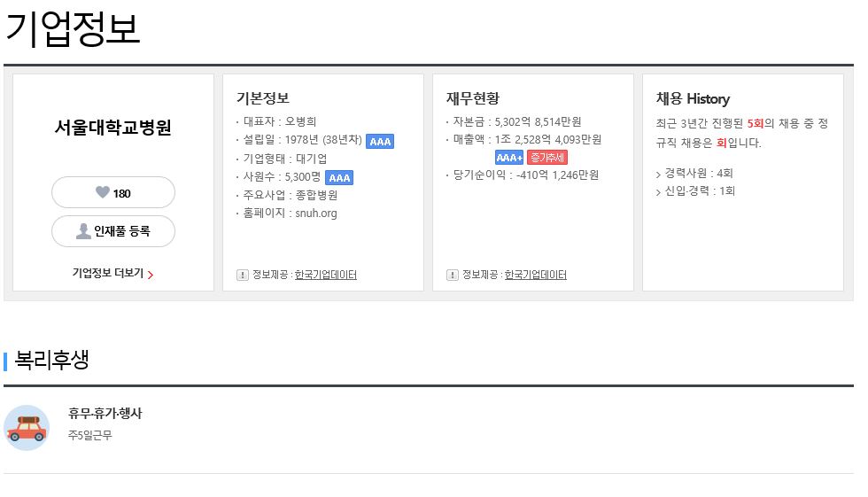Click the red arrow next to 기업정보 더보기

tap(151, 274)
